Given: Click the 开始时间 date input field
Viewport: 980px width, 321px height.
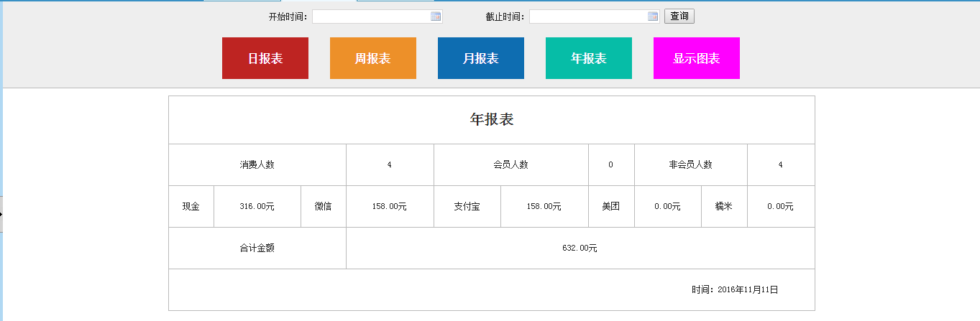Looking at the screenshot, I should (370, 17).
